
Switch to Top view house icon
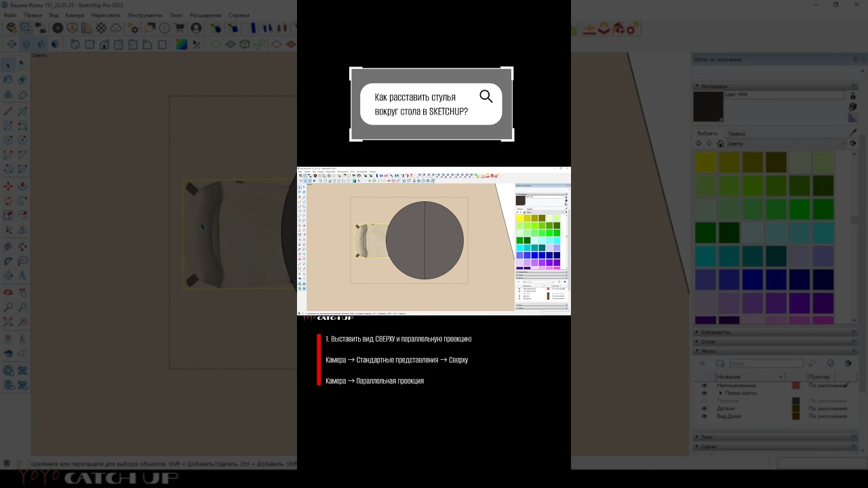pos(90,44)
